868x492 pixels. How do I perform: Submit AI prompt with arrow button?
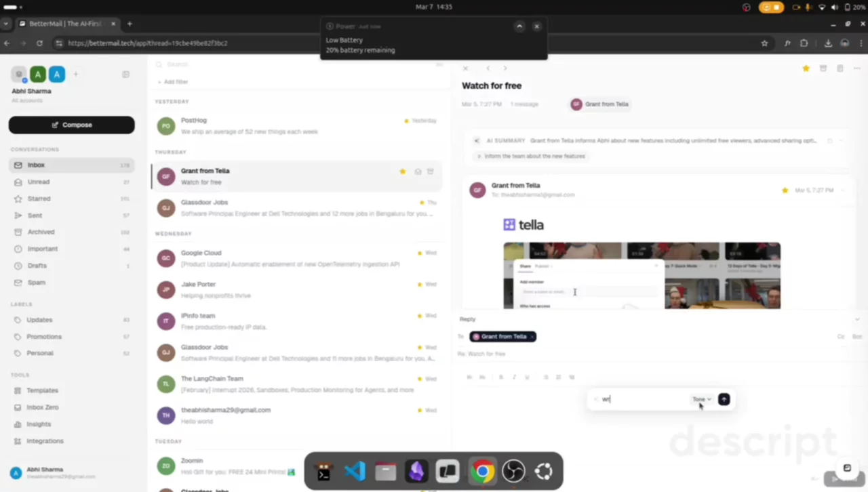724,400
